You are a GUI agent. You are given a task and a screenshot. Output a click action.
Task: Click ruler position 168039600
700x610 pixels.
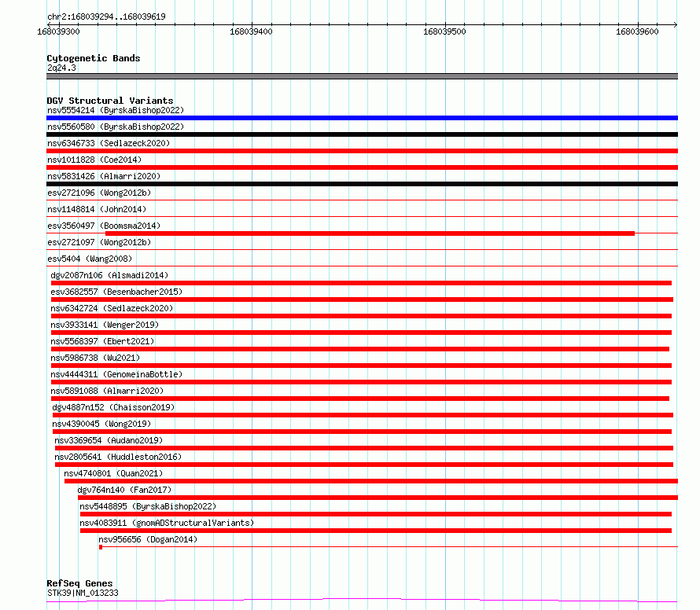point(637,31)
